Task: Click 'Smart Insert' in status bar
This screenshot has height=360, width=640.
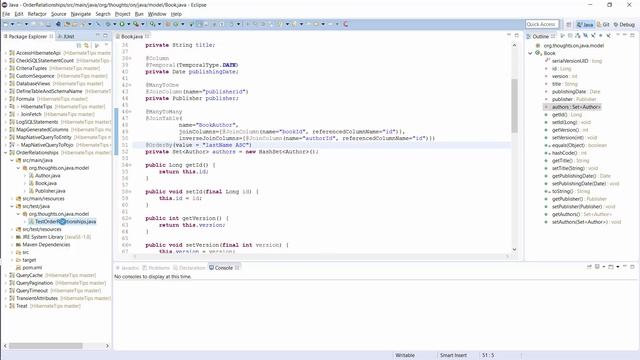Action: tap(453, 356)
